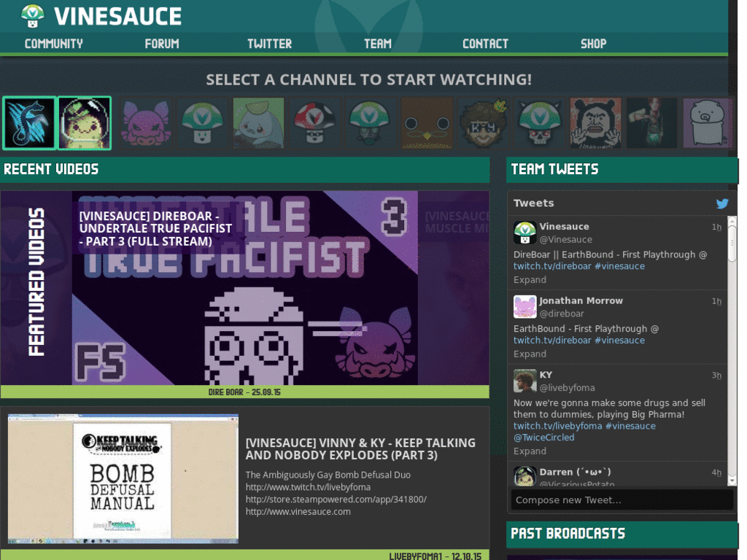Go to the Twitter menu item
The height and width of the screenshot is (560, 747).
coord(270,44)
